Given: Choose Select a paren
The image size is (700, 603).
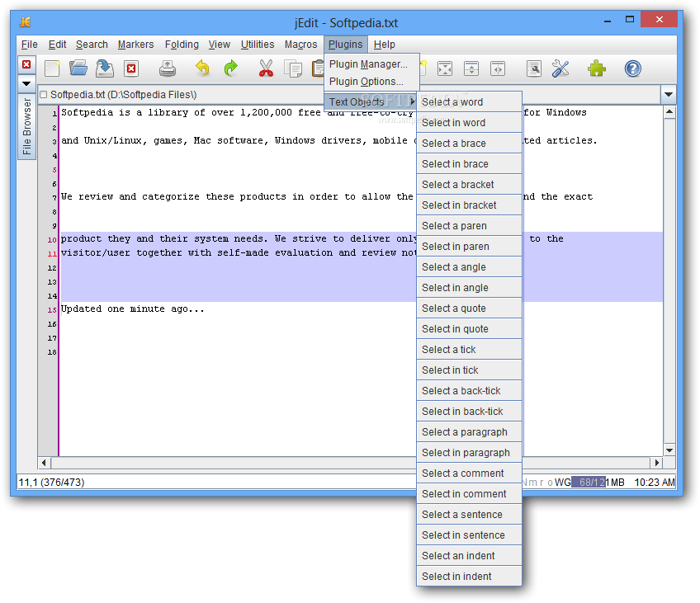Looking at the screenshot, I should 469,226.
